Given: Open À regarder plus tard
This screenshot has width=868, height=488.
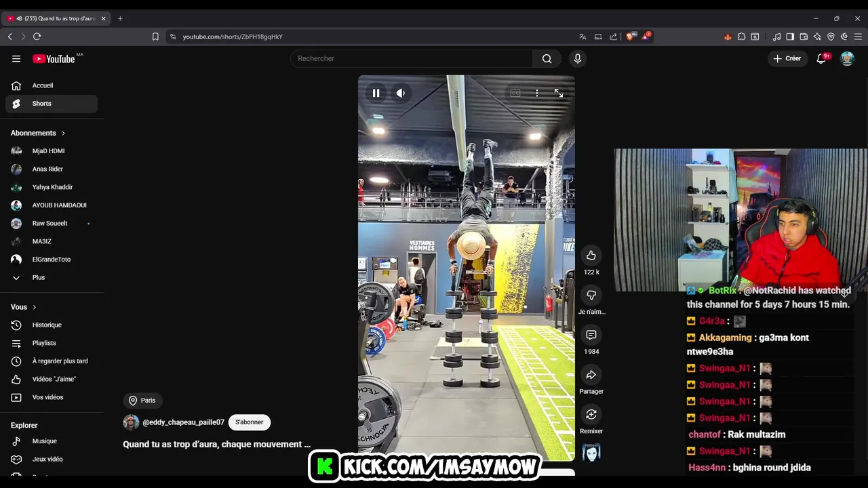Looking at the screenshot, I should click(x=52, y=361).
